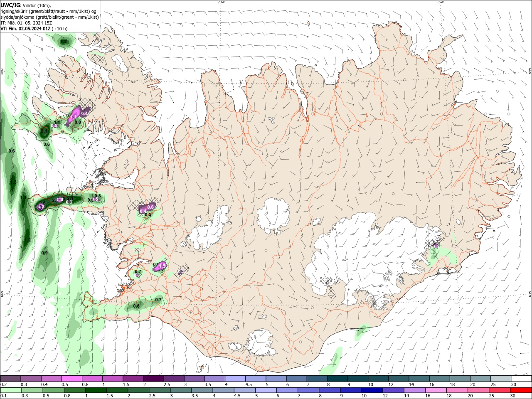Click the 4.2 value at Snæfellsnes tip
The height and width of the screenshot is (399, 532).
coord(41,207)
